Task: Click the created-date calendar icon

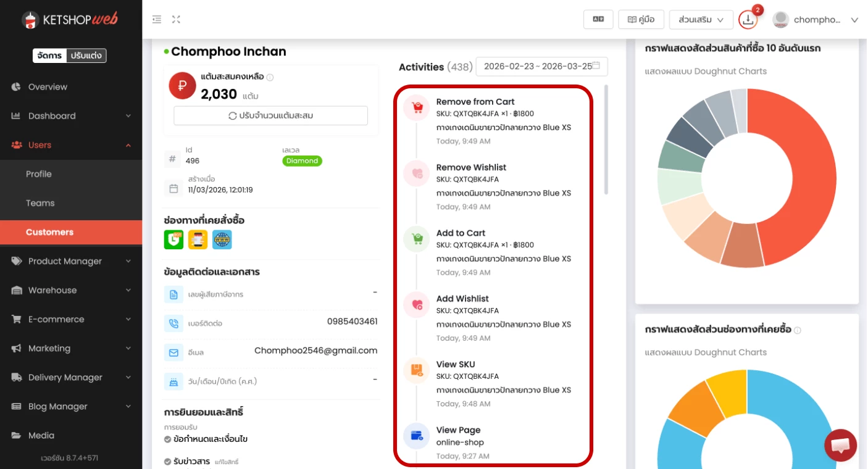Action: click(173, 188)
